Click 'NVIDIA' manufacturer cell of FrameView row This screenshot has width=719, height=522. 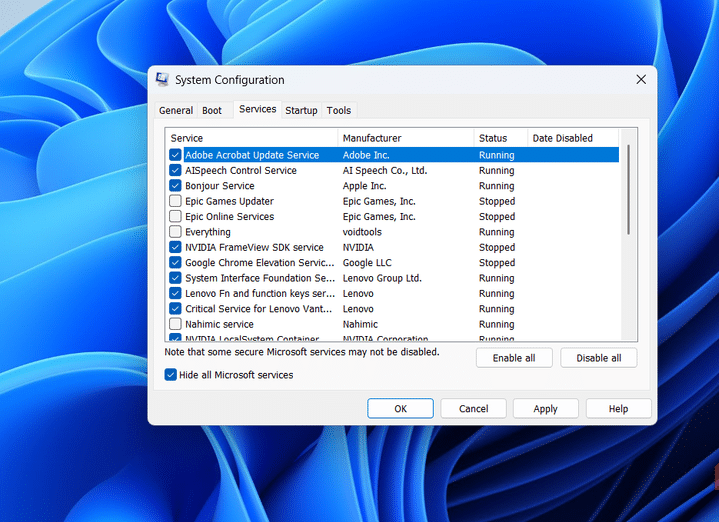[x=358, y=247]
